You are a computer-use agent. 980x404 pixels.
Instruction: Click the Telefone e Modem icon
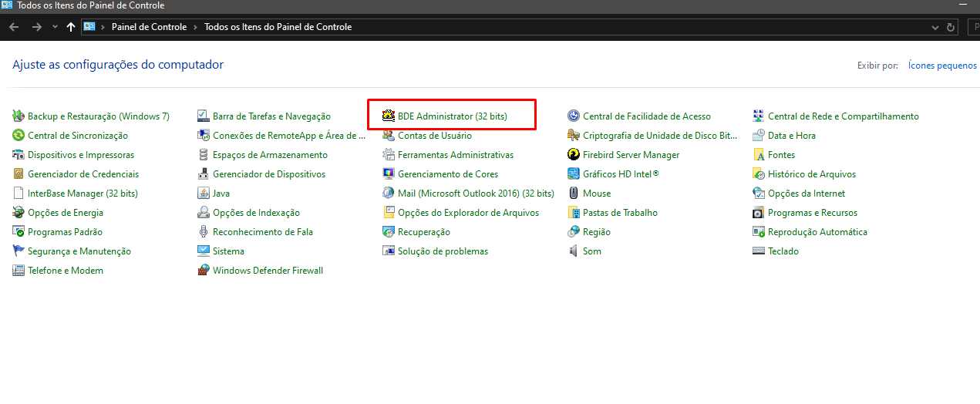(x=19, y=271)
